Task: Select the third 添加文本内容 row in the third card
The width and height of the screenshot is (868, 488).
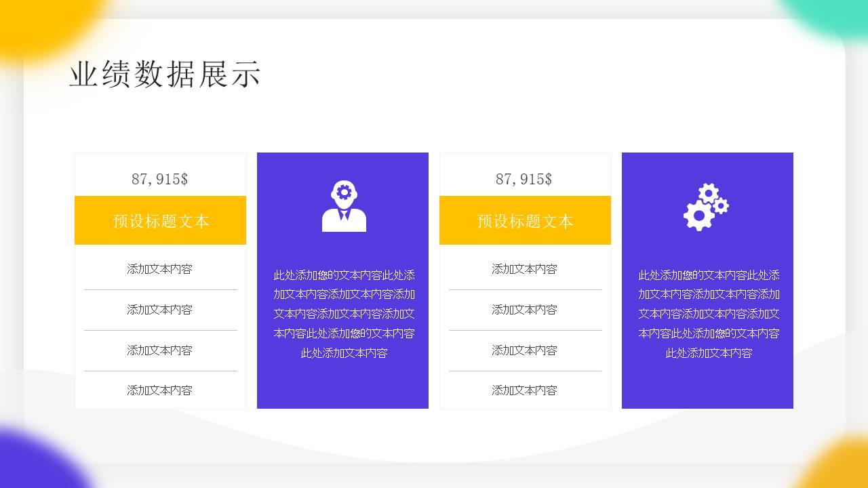Action: (524, 350)
